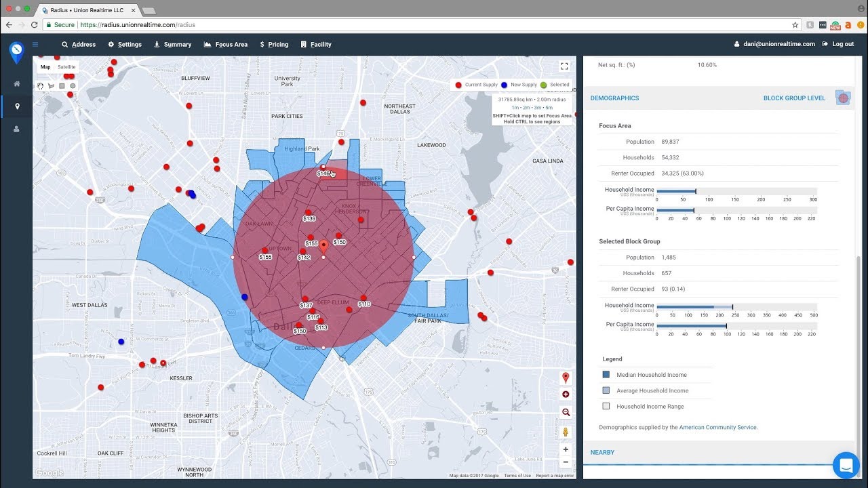Viewport: 868px width, 488px height.
Task: Click the Radius logo pin icon
Action: [x=16, y=52]
